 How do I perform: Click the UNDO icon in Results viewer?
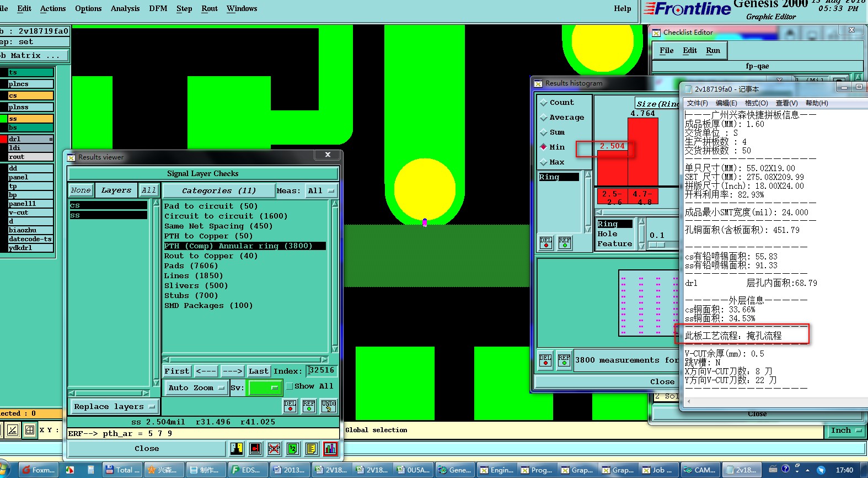coord(329,406)
